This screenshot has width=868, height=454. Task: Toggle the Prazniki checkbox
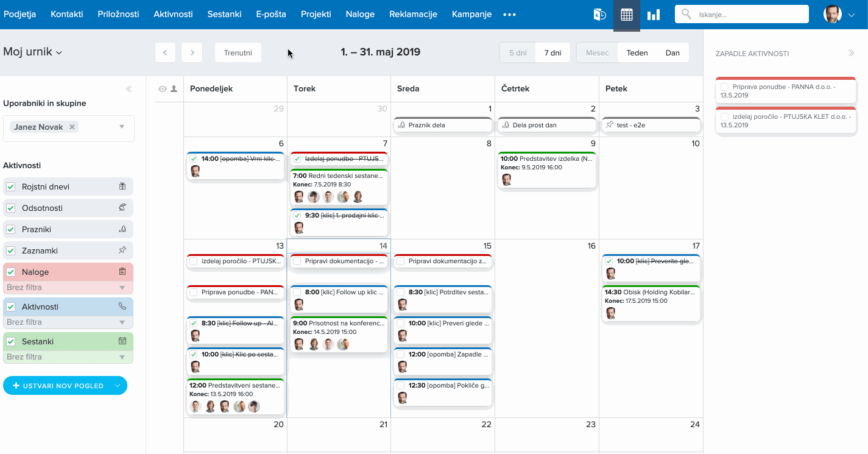click(x=11, y=229)
